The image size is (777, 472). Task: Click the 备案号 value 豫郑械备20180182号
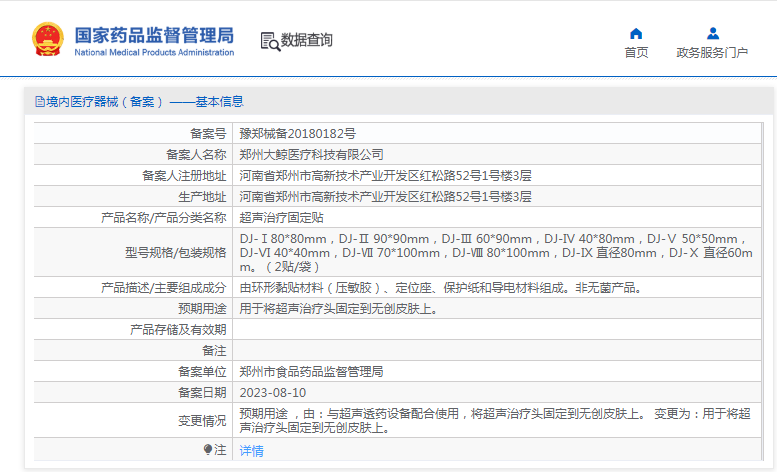coord(298,133)
